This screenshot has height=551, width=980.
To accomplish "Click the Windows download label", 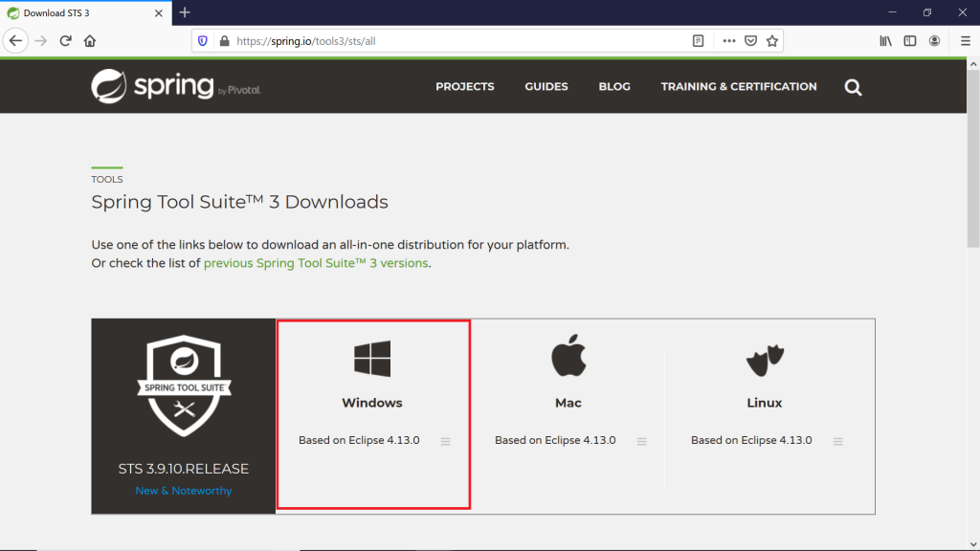I will (x=372, y=403).
